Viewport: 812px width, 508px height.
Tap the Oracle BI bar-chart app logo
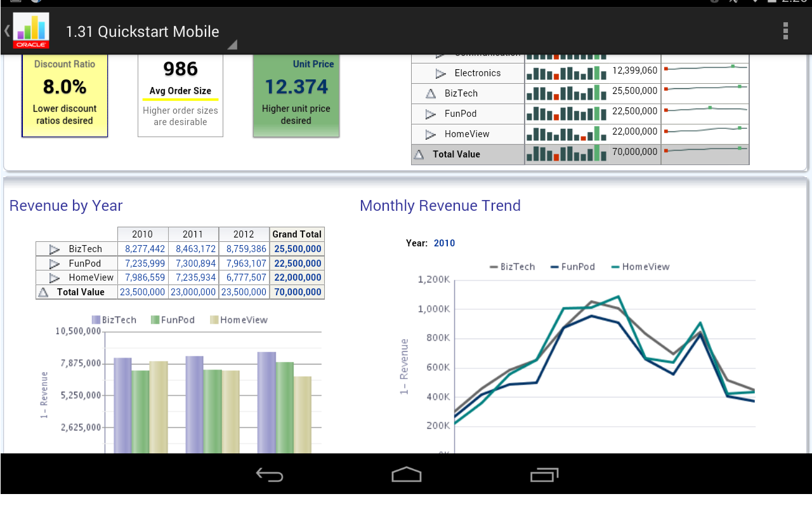pyautogui.click(x=30, y=30)
